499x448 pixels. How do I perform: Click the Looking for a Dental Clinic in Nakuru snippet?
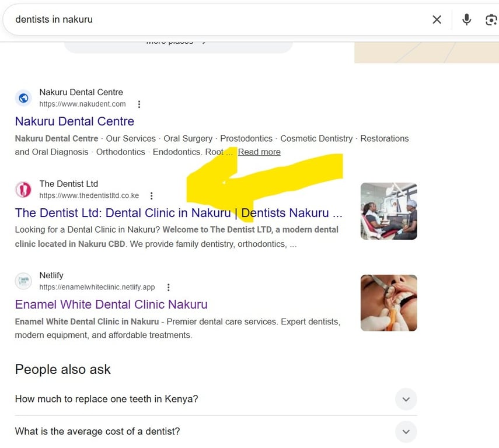coord(177,237)
